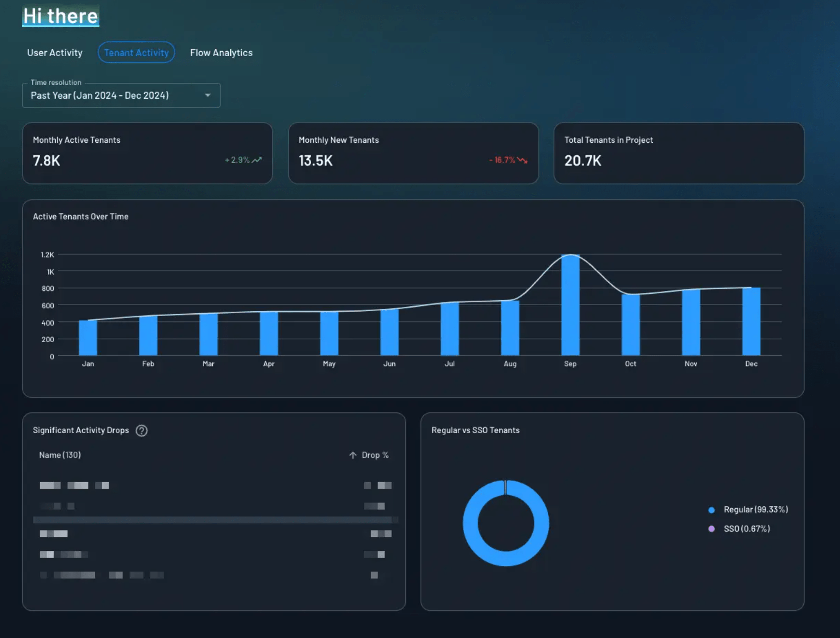
Task: Open the Time resolution dropdown
Action: (x=121, y=95)
